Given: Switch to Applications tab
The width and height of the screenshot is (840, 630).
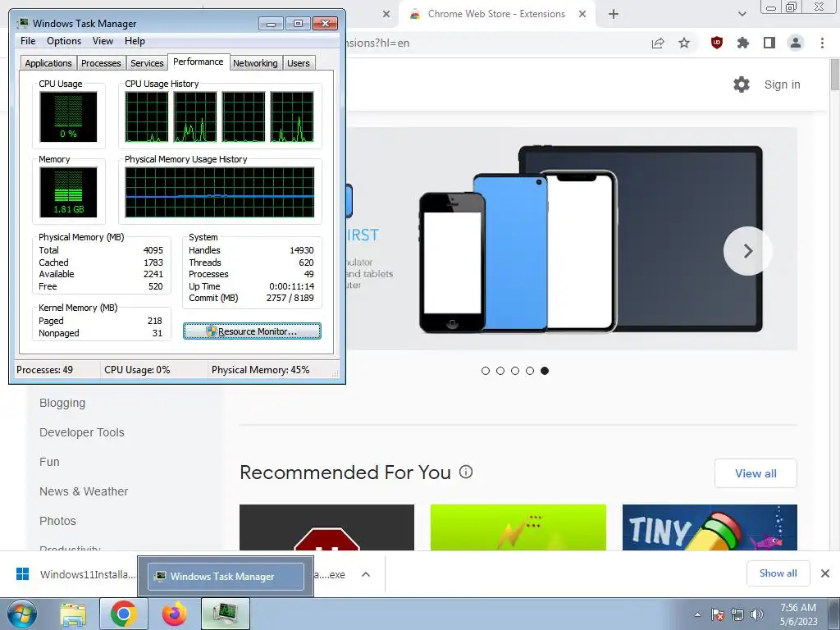Looking at the screenshot, I should click(48, 63).
